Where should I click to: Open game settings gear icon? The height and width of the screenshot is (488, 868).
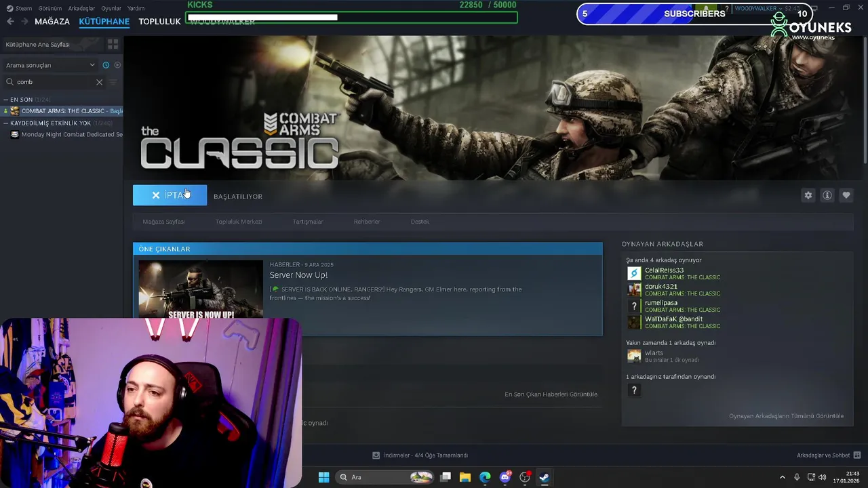tap(808, 195)
